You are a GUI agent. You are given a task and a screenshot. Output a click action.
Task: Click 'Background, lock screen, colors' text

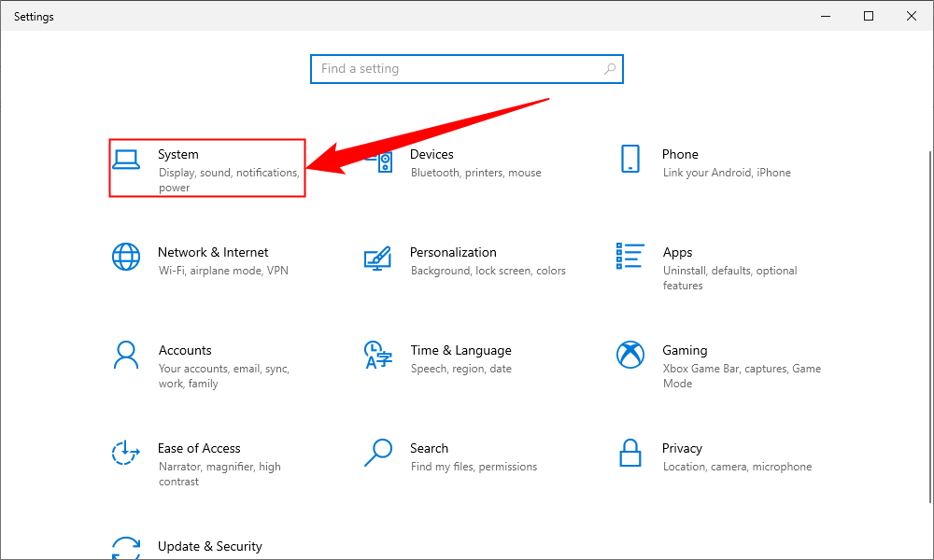coord(488,271)
